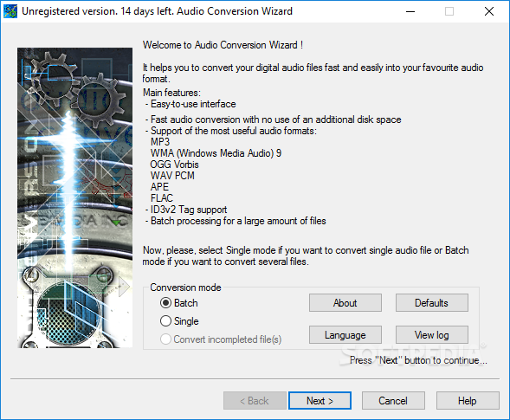Click the title bar text 'Unregistered version'
This screenshot has width=510, height=420.
point(69,11)
